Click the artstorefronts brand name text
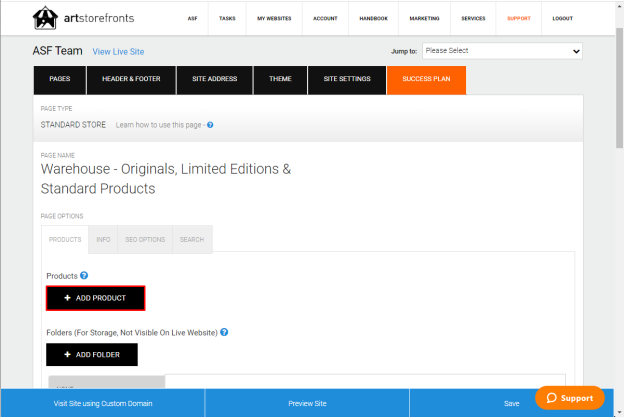Image resolution: width=624 pixels, height=417 pixels. tap(99, 18)
